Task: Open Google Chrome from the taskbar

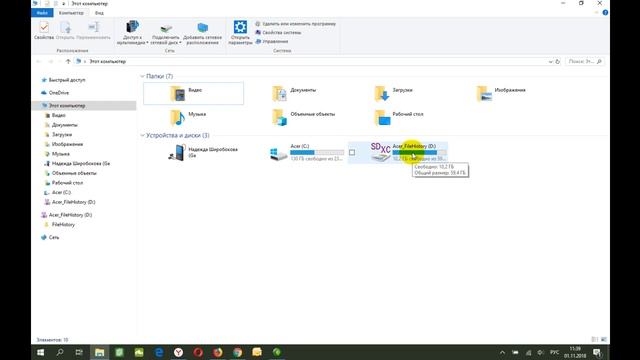Action: coord(237,352)
